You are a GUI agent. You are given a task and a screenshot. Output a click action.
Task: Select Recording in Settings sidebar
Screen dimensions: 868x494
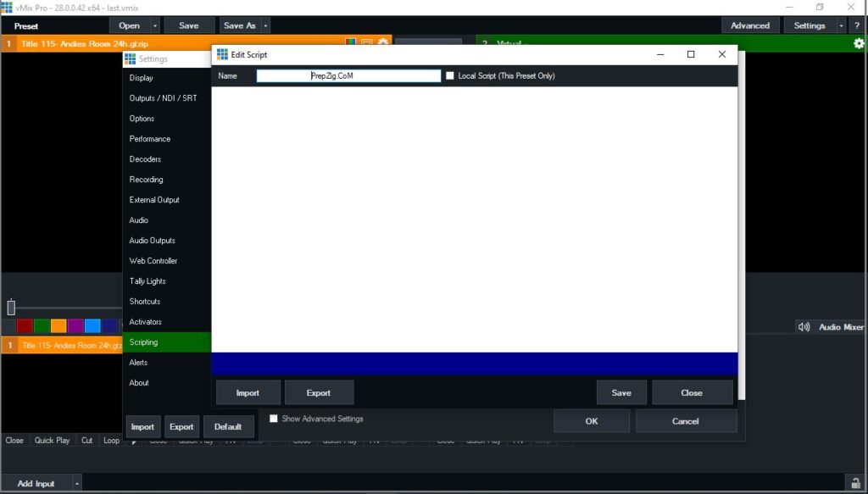[x=167, y=180]
